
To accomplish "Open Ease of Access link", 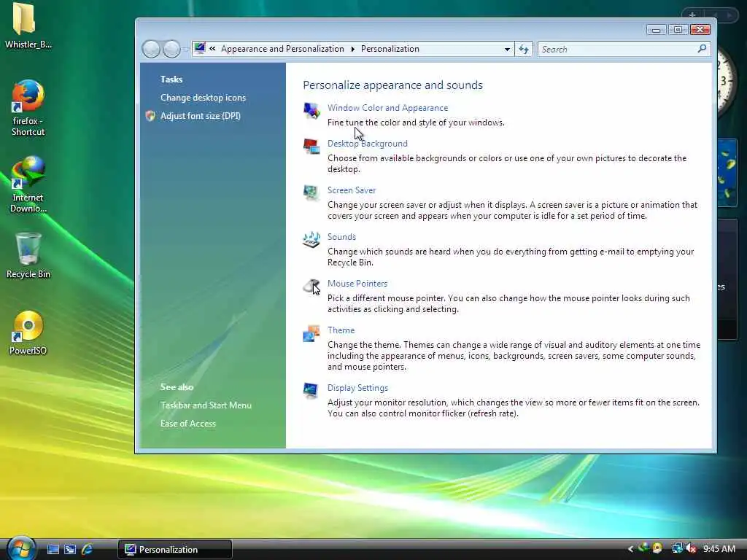I will pyautogui.click(x=187, y=424).
